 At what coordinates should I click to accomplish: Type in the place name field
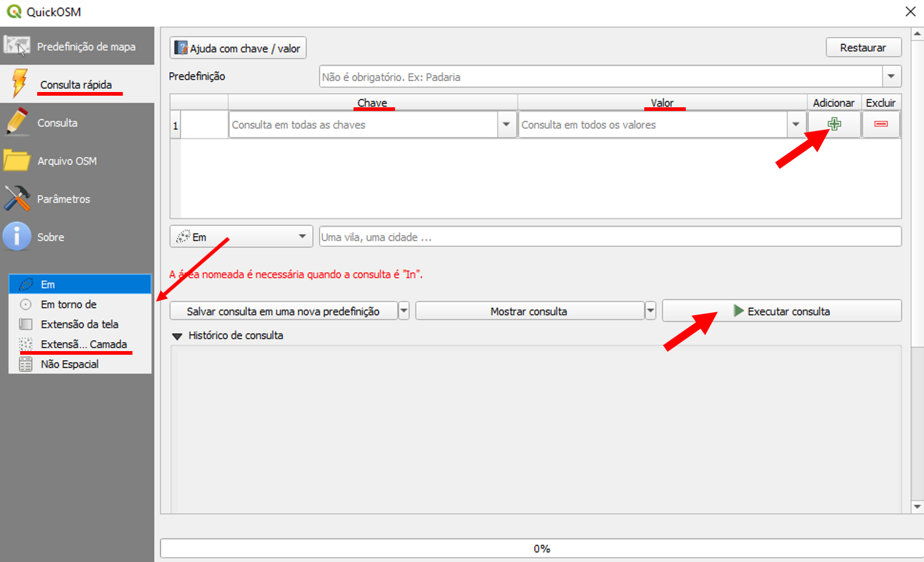click(609, 237)
